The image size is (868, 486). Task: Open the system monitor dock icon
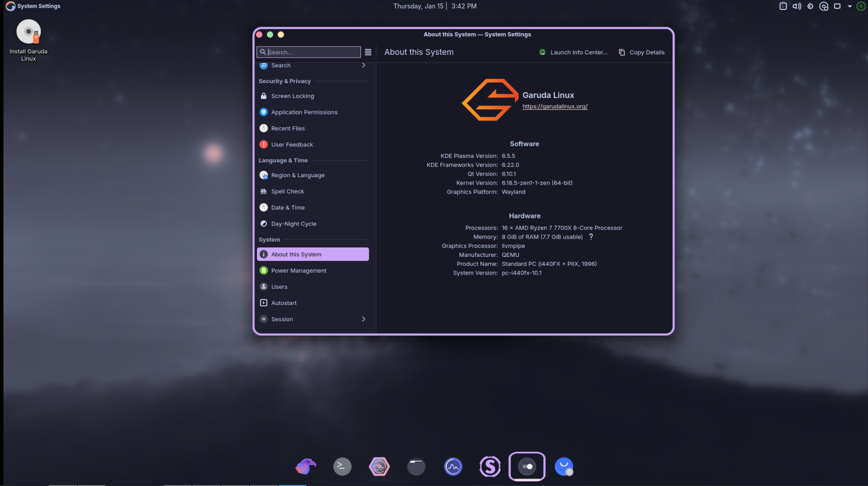[453, 466]
